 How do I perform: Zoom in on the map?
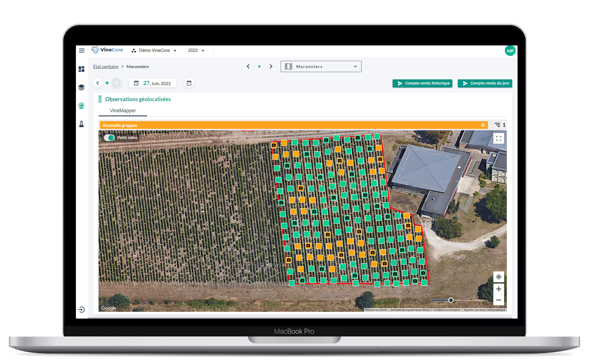[x=498, y=289]
